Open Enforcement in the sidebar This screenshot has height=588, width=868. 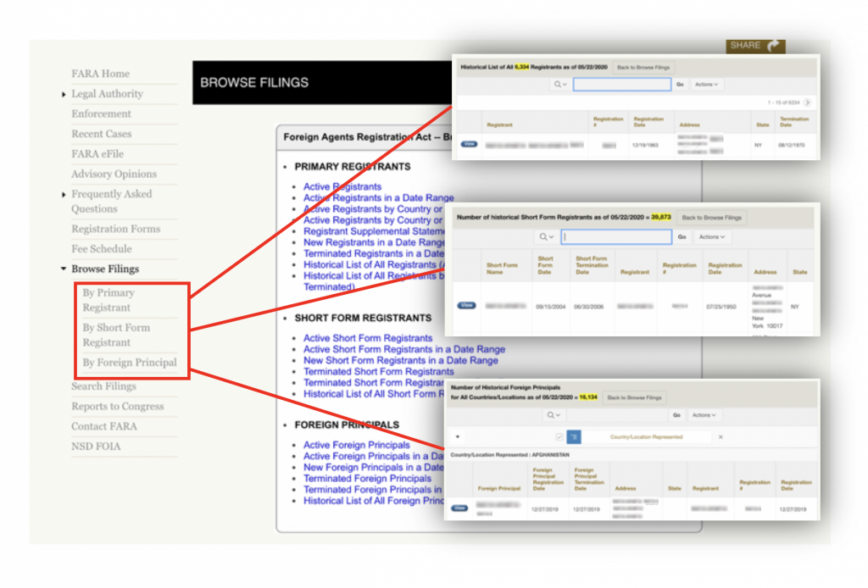tap(102, 114)
